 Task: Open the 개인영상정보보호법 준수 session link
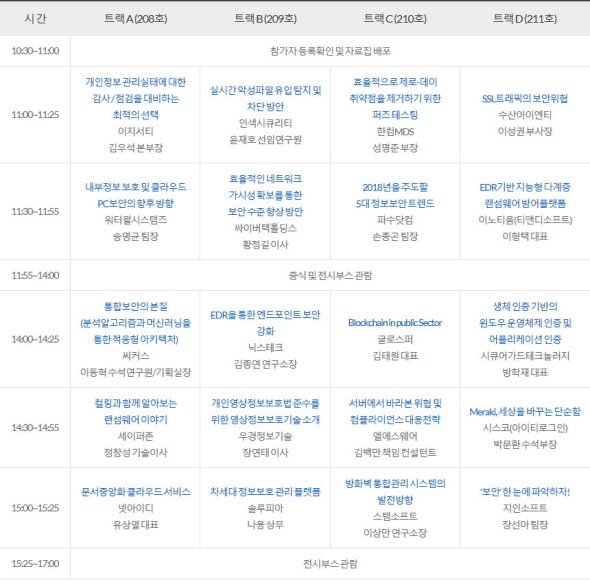(x=265, y=411)
